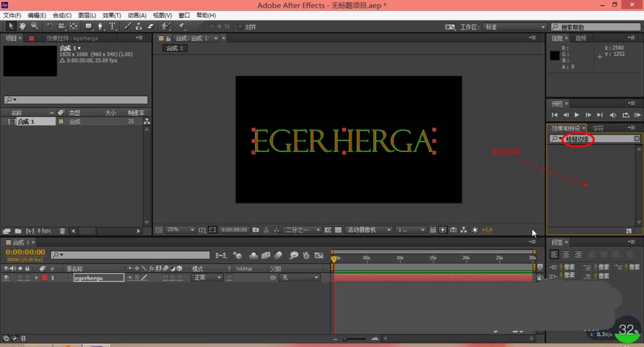Select the Hand tool in toolbar
The image size is (644, 347).
pos(22,26)
